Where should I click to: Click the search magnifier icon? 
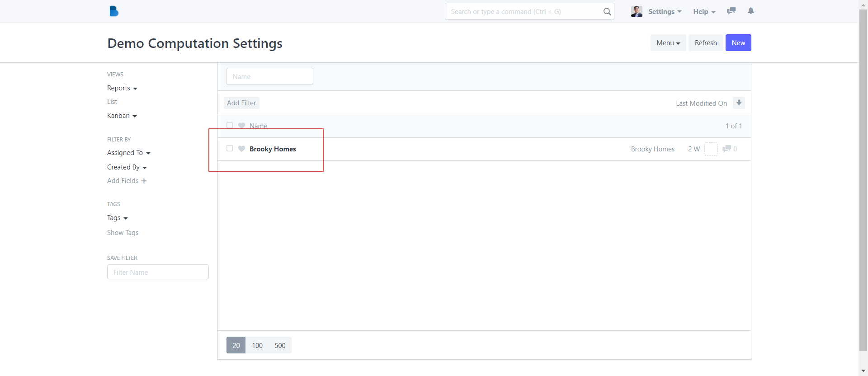(x=607, y=12)
